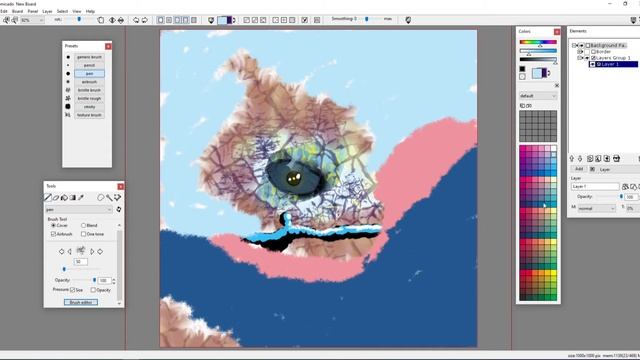Click the zoom out magnifier in toolbar

click(15, 20)
